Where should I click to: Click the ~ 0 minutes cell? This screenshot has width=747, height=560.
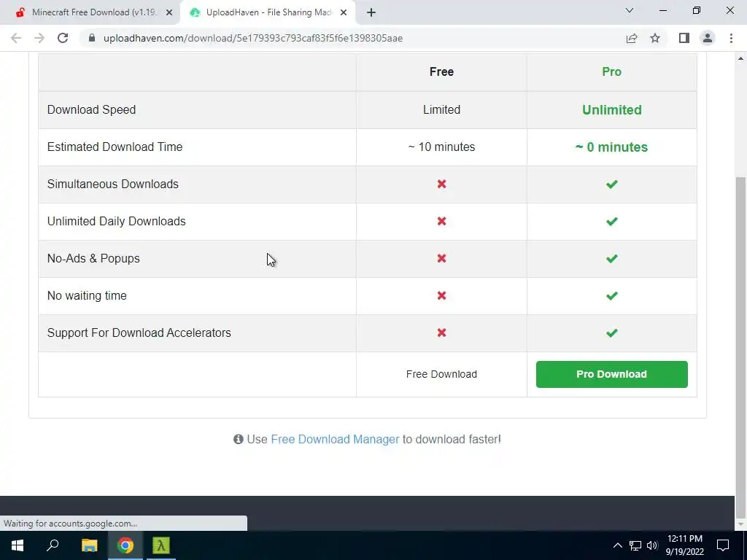(x=612, y=147)
